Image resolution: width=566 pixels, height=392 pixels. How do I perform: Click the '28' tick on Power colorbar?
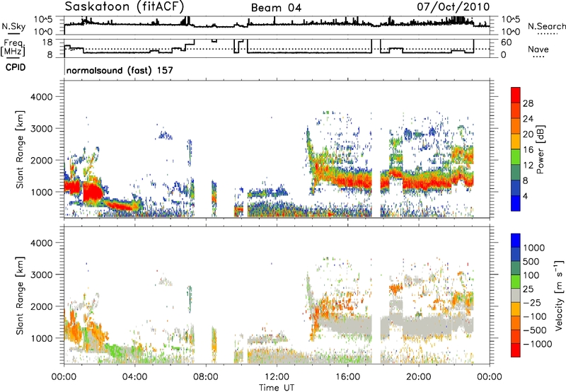[x=528, y=103]
